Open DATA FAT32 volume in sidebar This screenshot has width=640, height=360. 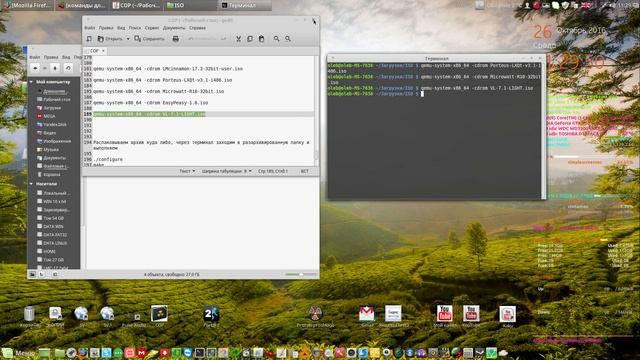pyautogui.click(x=54, y=235)
